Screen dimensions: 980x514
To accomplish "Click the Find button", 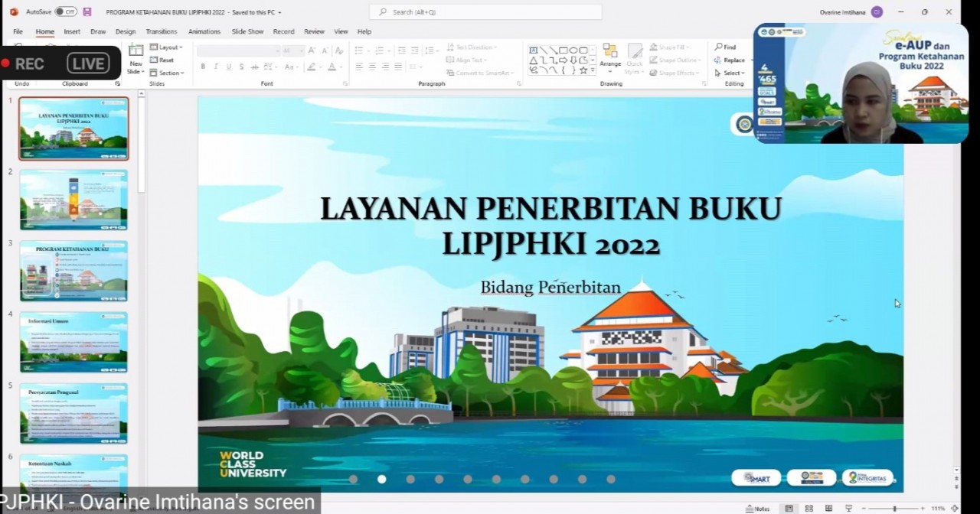I will [726, 47].
